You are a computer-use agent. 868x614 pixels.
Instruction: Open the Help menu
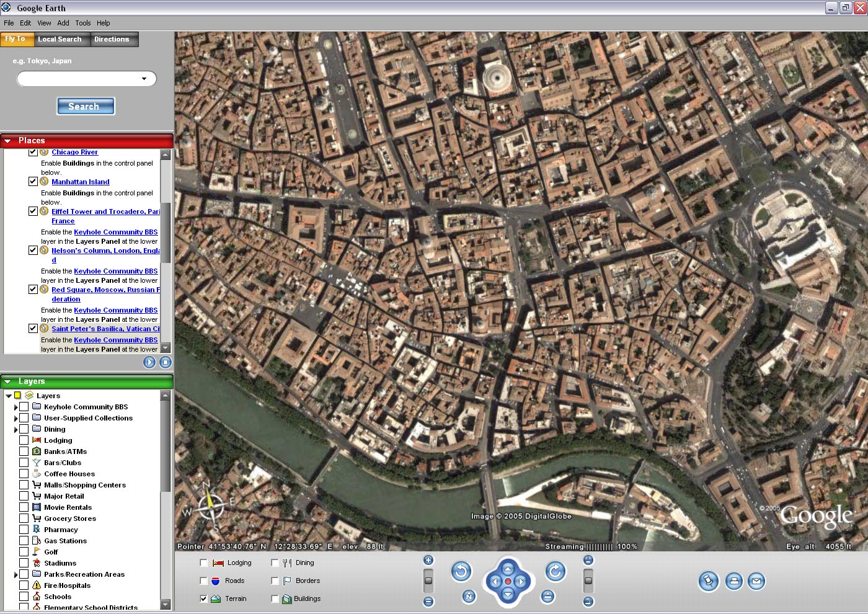104,23
